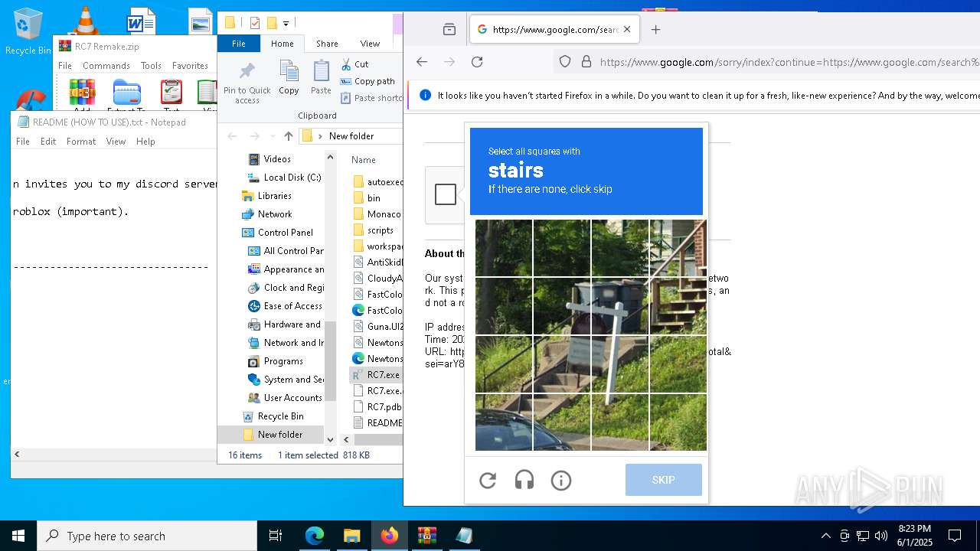Select captcha tile showing the car windshield
Image resolution: width=980 pixels, height=551 pixels.
click(504, 422)
